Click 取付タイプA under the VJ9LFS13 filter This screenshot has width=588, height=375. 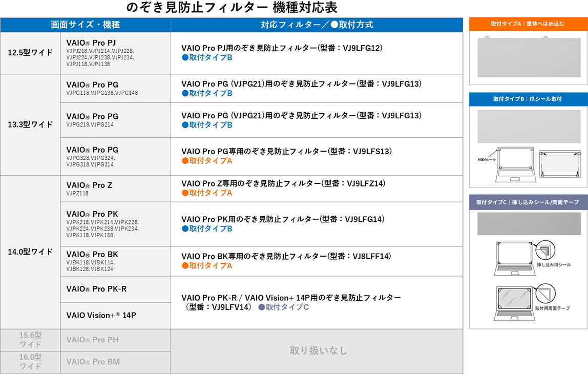pyautogui.click(x=207, y=161)
